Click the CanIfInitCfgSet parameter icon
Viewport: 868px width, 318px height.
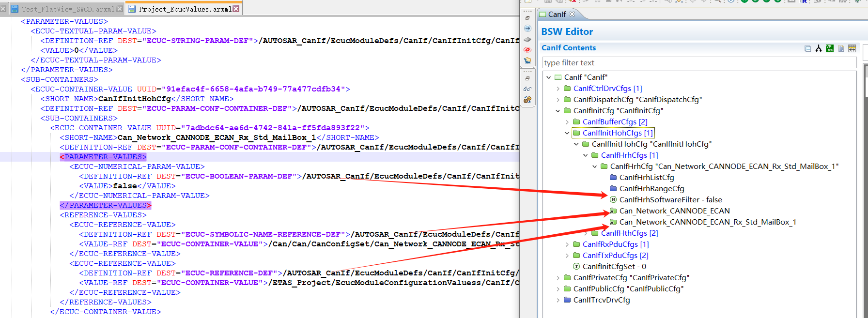(576, 266)
